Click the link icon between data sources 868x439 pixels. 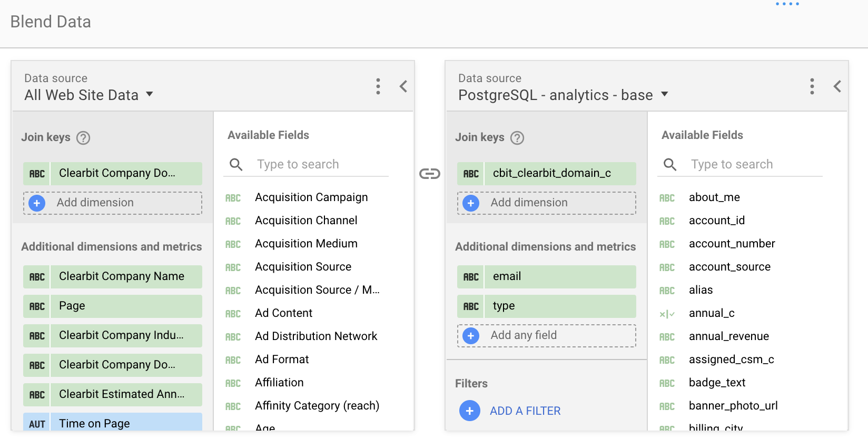[430, 174]
